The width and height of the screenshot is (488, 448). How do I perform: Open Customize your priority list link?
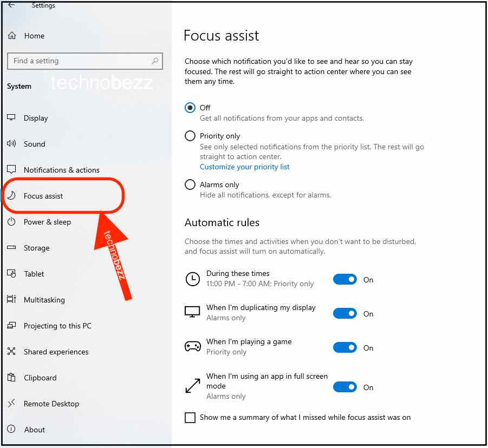click(245, 167)
